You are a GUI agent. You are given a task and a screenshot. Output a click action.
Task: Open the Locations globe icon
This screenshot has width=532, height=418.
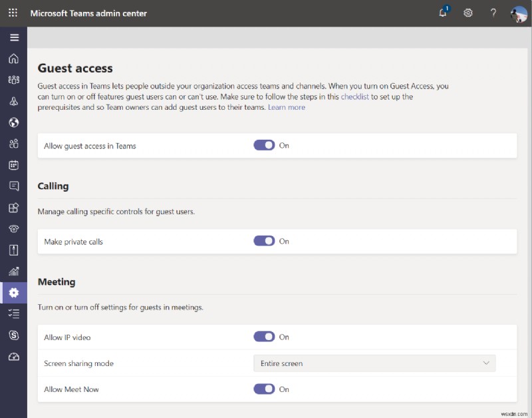[13, 122]
